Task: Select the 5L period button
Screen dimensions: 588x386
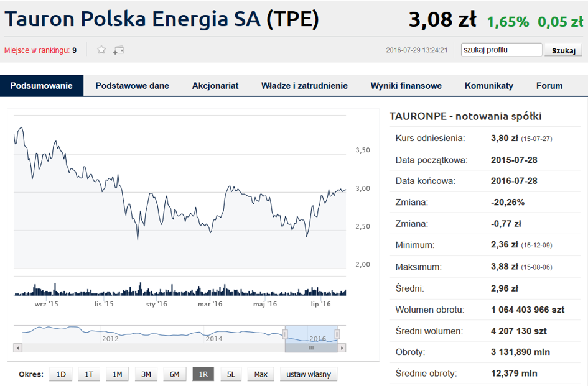Action: [231, 374]
